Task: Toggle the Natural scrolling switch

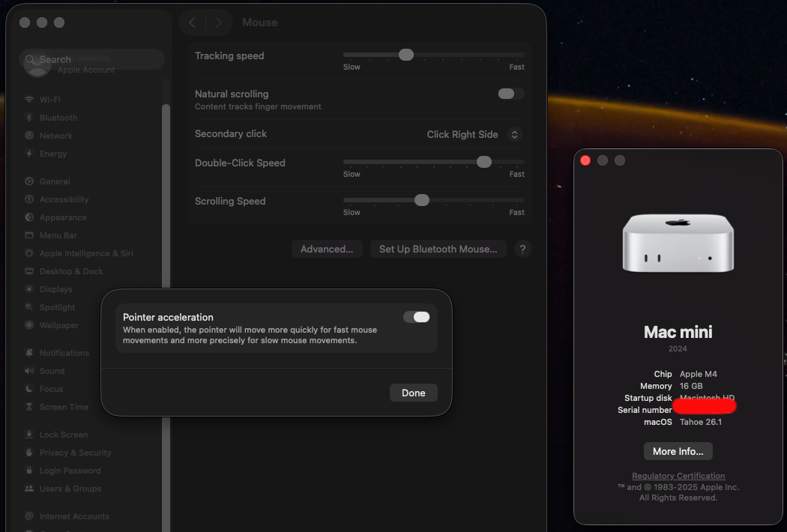Action: click(511, 94)
